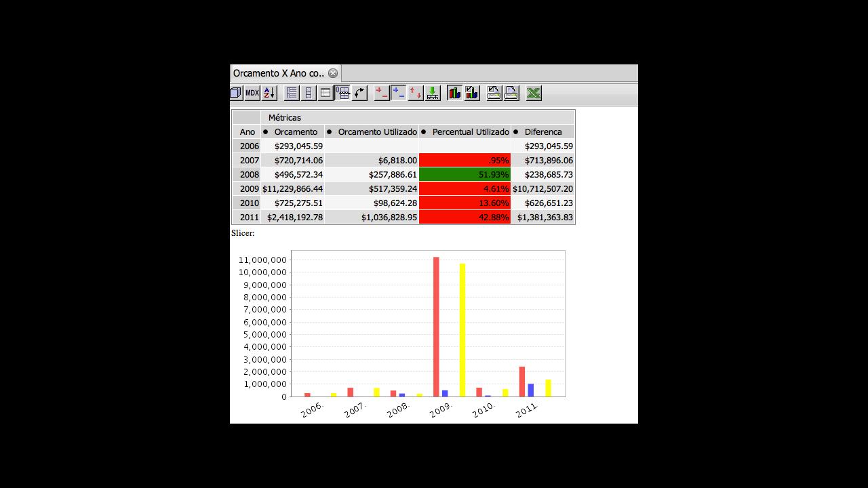The height and width of the screenshot is (488, 868).
Task: Click the tall red 2009 chart bar
Action: 436,325
